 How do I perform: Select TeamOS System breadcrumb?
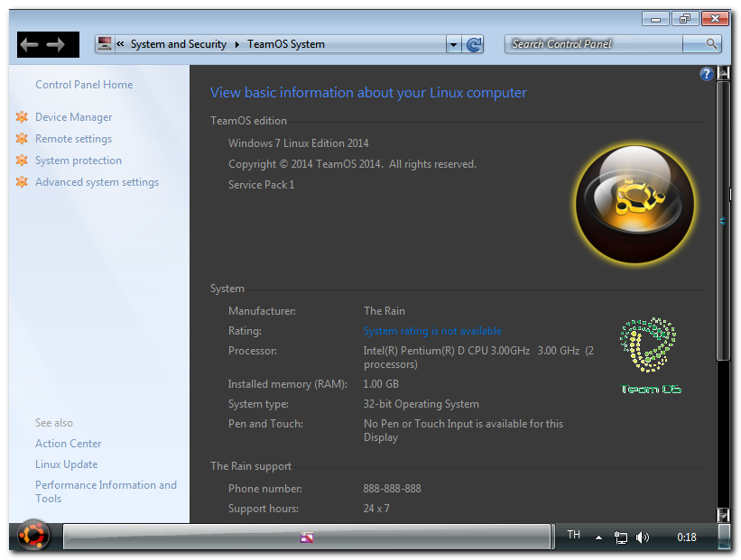click(286, 44)
